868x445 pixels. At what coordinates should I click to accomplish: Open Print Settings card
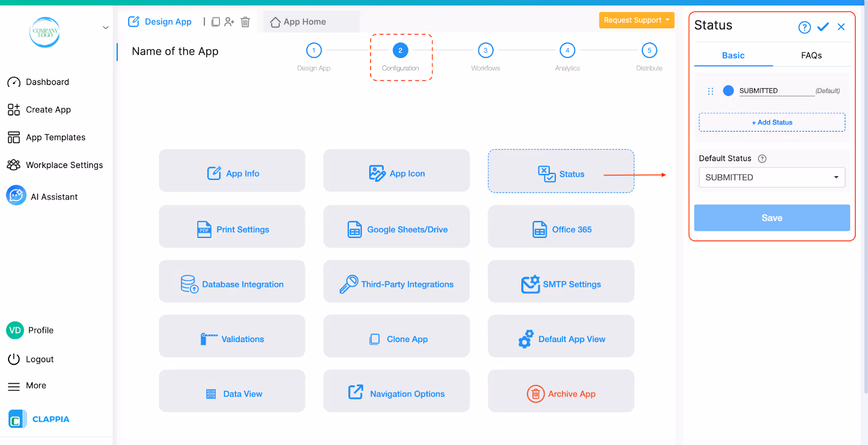click(x=232, y=227)
